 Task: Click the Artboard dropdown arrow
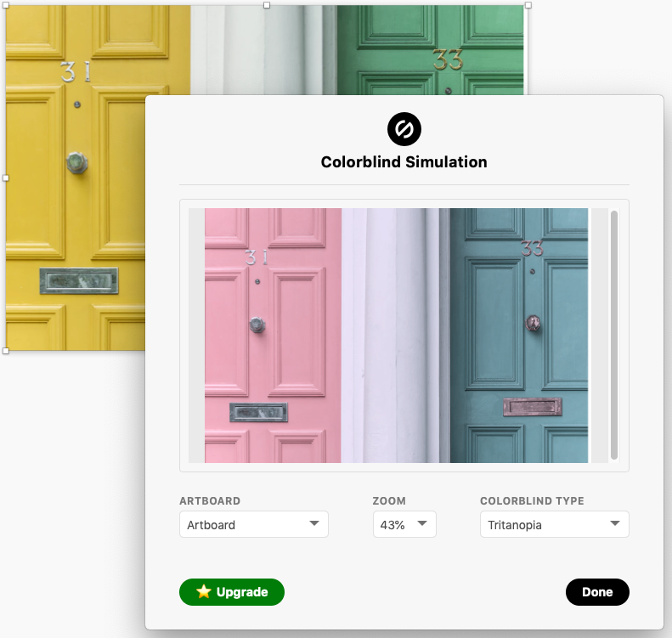(314, 523)
